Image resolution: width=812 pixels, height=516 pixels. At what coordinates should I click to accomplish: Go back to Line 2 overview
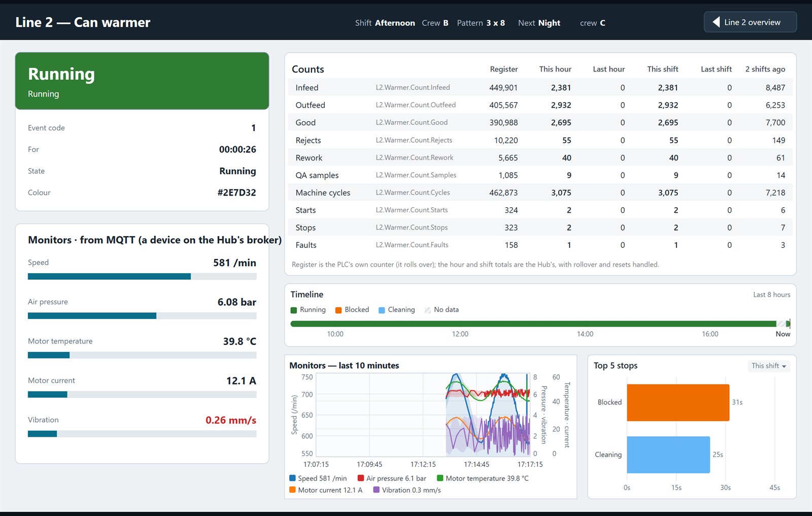coord(750,22)
